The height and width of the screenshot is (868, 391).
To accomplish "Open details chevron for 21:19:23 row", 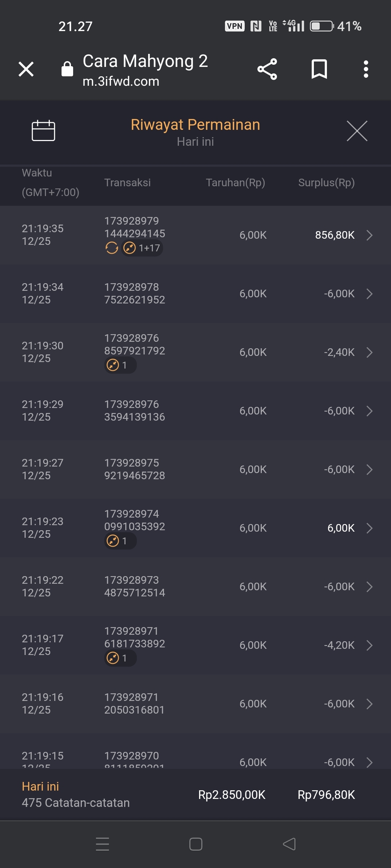I will coord(370,528).
